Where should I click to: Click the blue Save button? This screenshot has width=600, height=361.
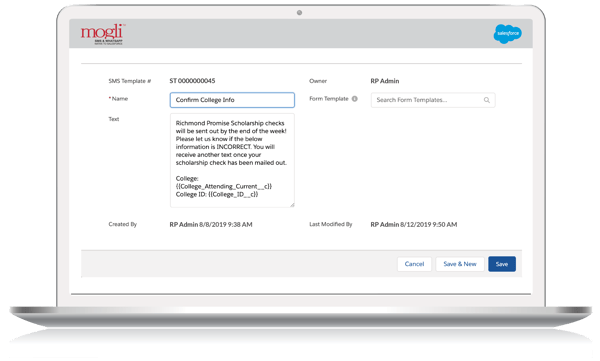[x=502, y=264]
